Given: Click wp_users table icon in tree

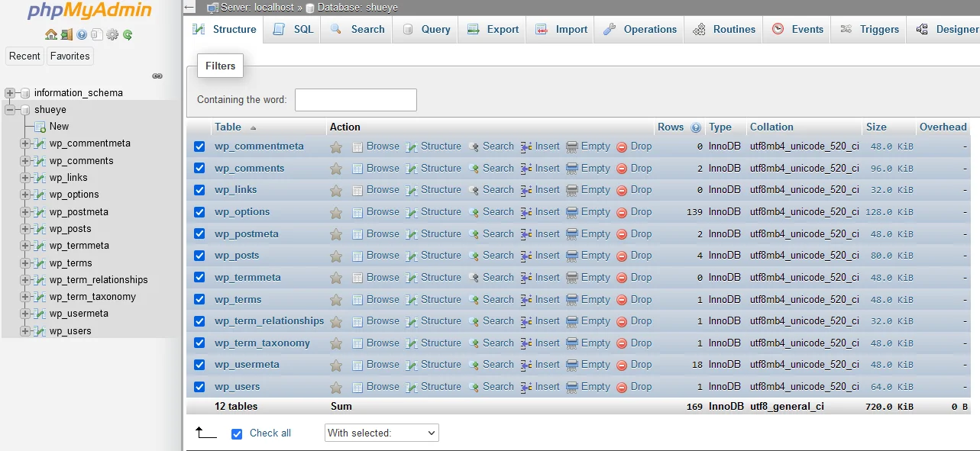Looking at the screenshot, I should point(40,331).
